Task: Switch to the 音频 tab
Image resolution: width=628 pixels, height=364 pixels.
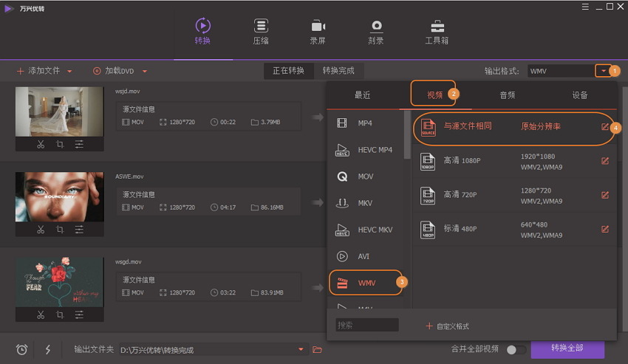Action: click(x=508, y=95)
